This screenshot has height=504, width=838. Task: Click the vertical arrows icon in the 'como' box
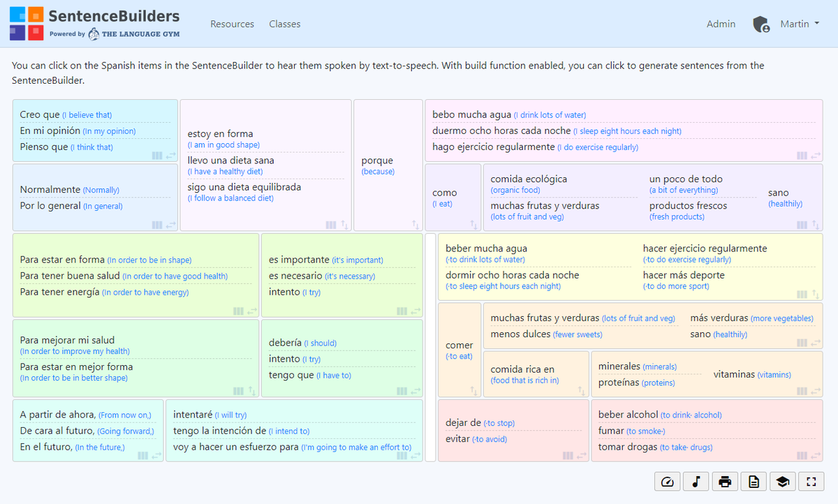[x=474, y=225]
